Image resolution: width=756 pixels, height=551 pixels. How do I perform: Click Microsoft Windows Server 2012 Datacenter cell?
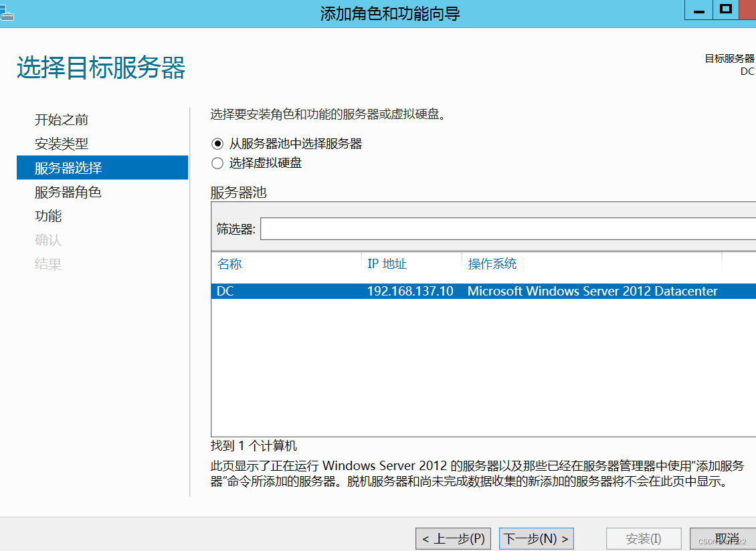593,291
